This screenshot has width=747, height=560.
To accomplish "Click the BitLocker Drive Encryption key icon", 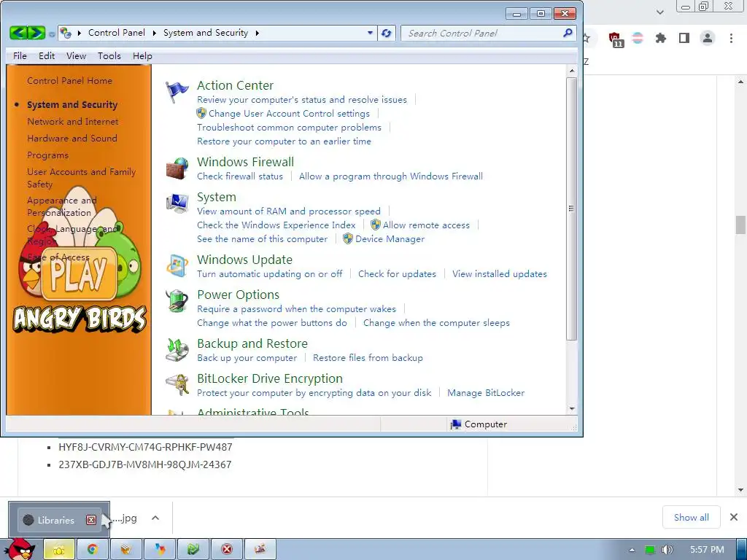I will [177, 385].
